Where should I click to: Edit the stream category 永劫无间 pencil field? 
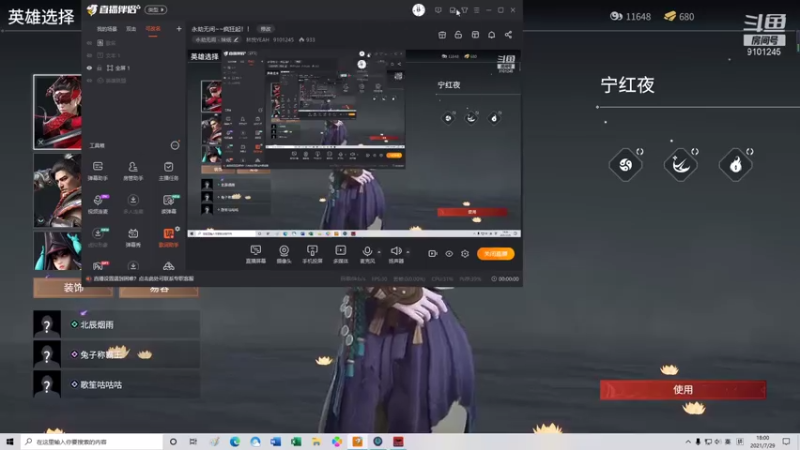click(x=217, y=40)
